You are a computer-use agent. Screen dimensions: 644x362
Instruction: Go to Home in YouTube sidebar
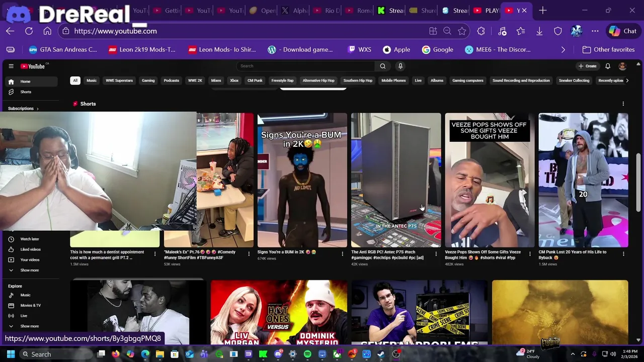click(x=31, y=81)
